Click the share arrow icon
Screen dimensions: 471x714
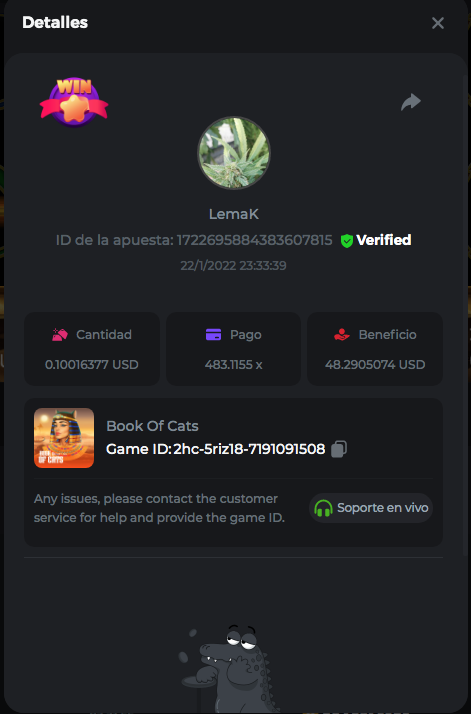point(411,102)
